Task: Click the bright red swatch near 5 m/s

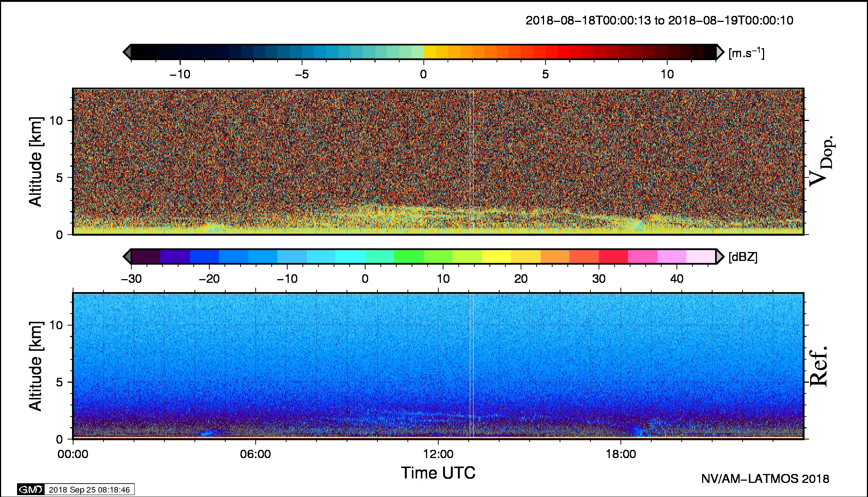Action: click(564, 52)
